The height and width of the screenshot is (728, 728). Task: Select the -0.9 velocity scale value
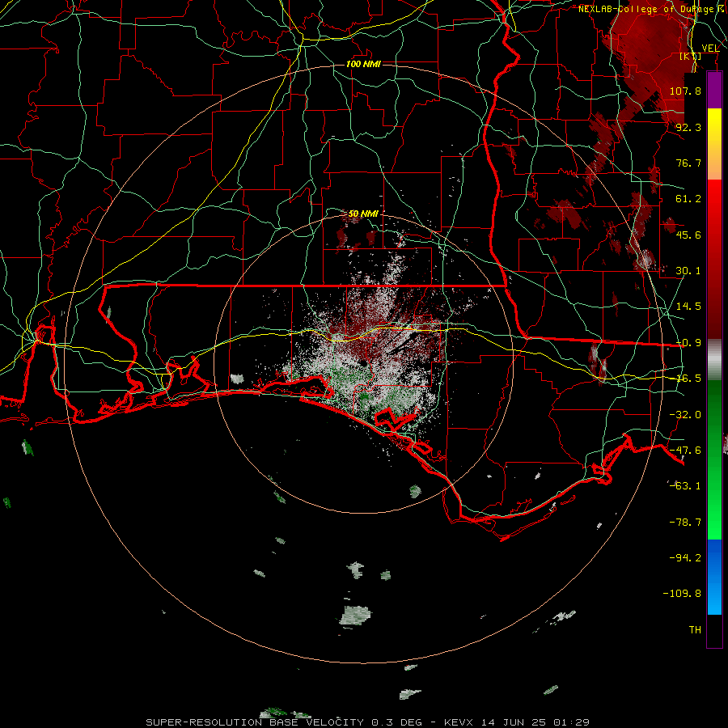[688, 343]
